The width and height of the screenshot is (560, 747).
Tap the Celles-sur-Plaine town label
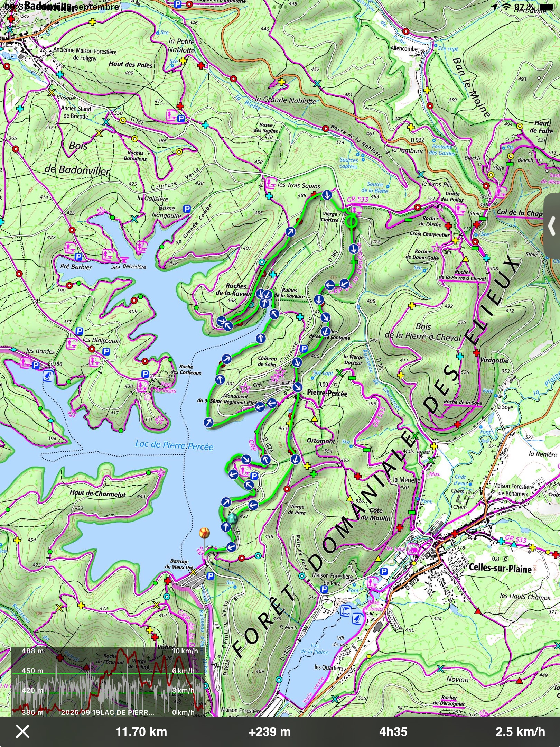click(x=500, y=568)
